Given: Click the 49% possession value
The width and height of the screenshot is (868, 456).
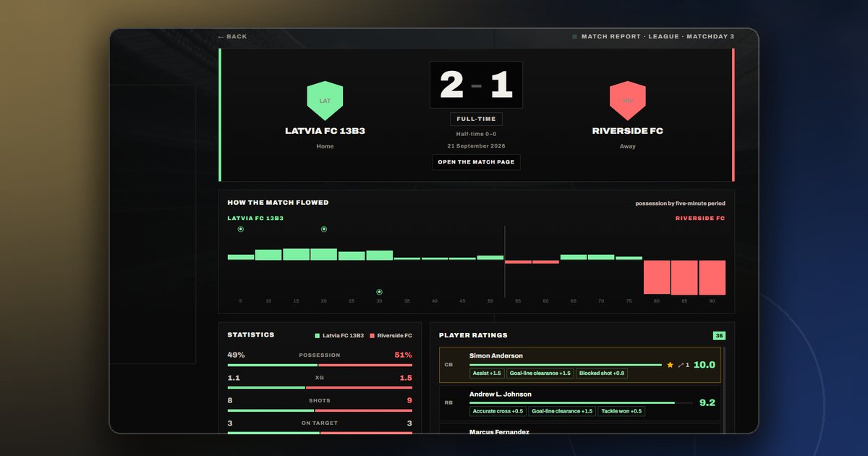Looking at the screenshot, I should (x=236, y=355).
